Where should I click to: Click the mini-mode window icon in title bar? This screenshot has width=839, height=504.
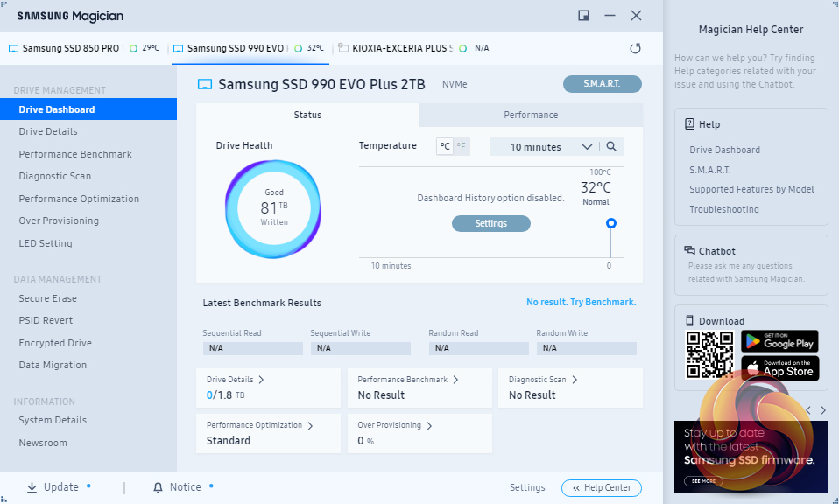click(x=584, y=16)
